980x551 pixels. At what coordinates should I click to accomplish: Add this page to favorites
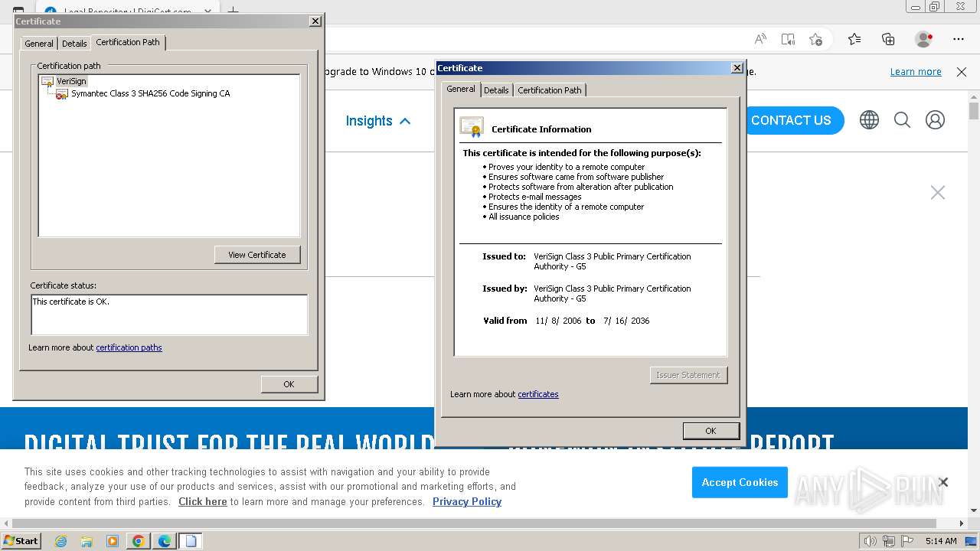pos(815,39)
